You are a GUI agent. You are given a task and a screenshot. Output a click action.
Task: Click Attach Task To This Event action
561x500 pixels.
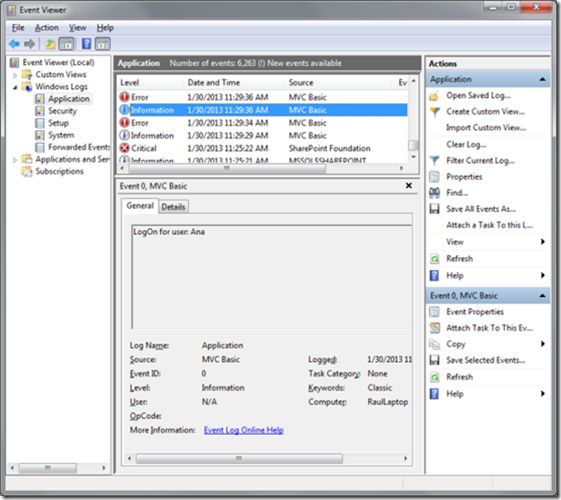click(489, 328)
